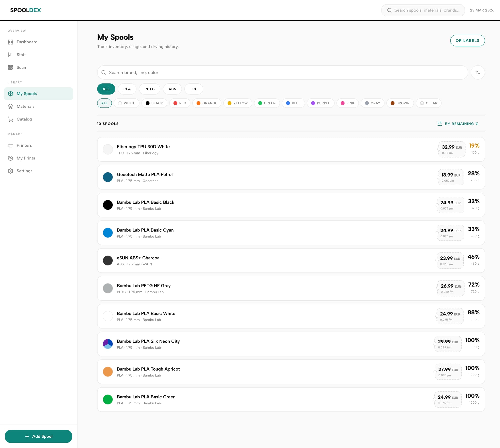
Task: Enable the BLACK color filter
Action: tap(154, 103)
